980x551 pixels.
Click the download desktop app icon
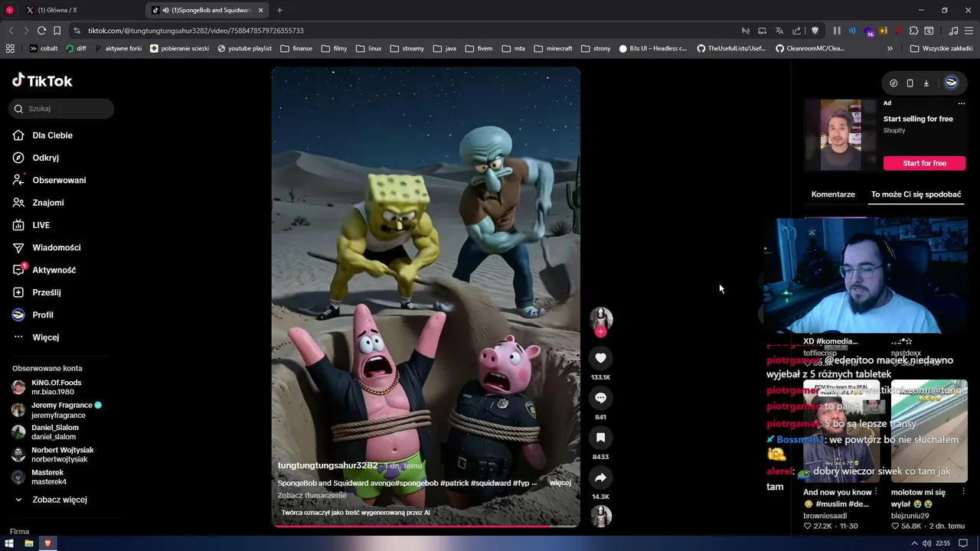point(926,83)
